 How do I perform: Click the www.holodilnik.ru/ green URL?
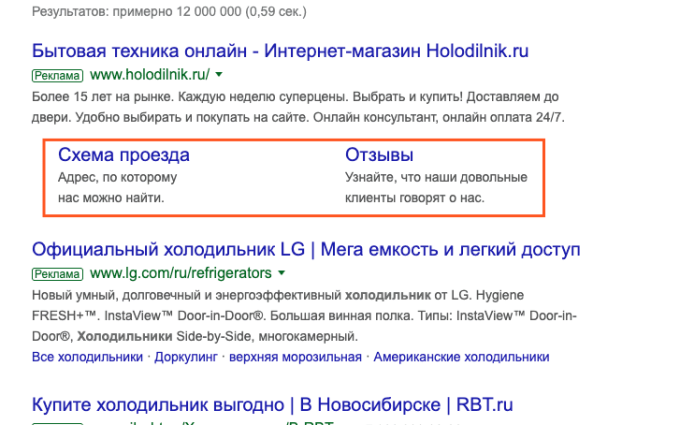click(150, 75)
